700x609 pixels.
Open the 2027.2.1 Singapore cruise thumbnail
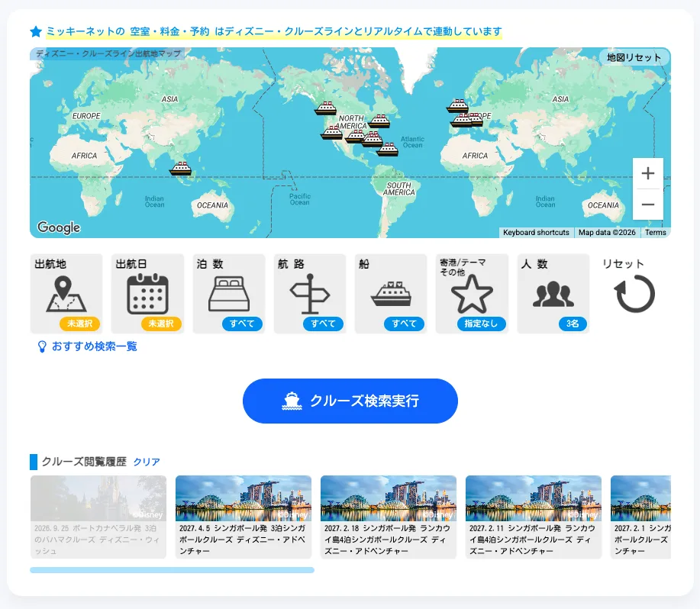640,517
